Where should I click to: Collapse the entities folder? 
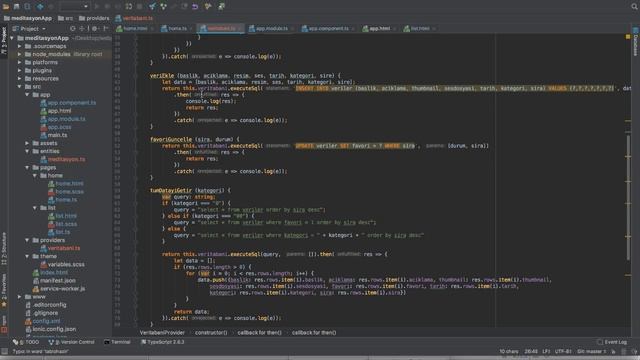(27, 151)
